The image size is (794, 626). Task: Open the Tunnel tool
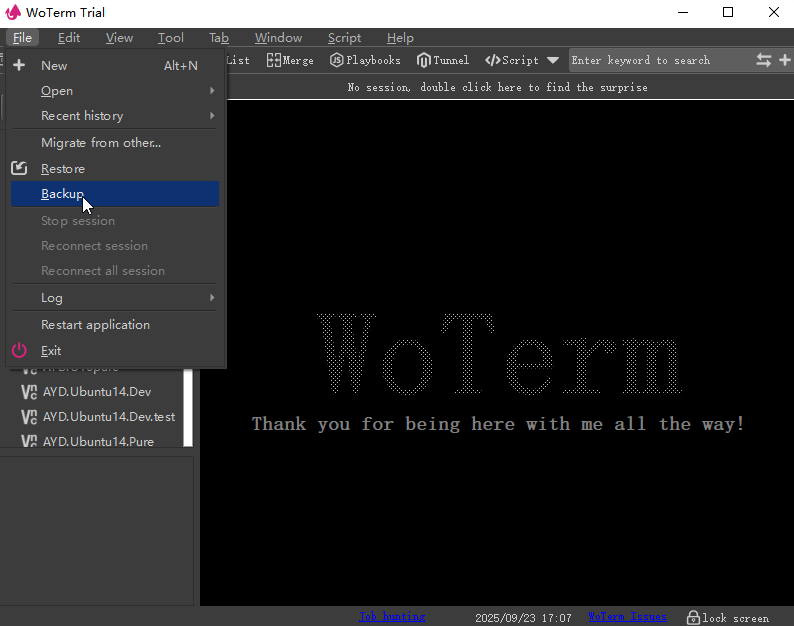pos(443,60)
